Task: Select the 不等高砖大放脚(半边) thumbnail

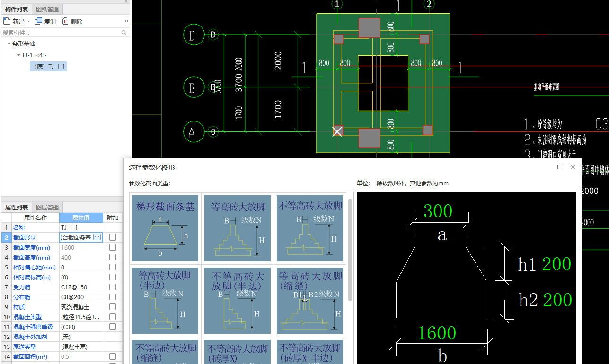Action: click(x=238, y=300)
